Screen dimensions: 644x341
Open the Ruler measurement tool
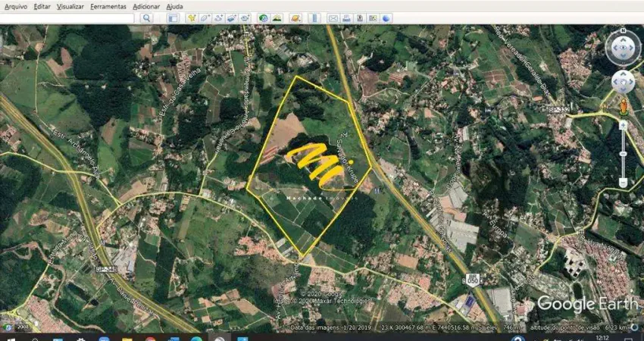point(314,18)
